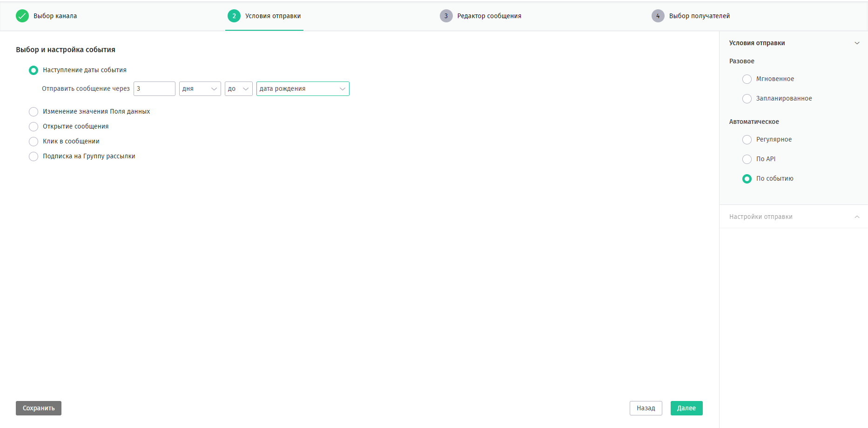Choose Запланированное send type
Image resolution: width=868 pixels, height=428 pixels.
[x=747, y=99]
